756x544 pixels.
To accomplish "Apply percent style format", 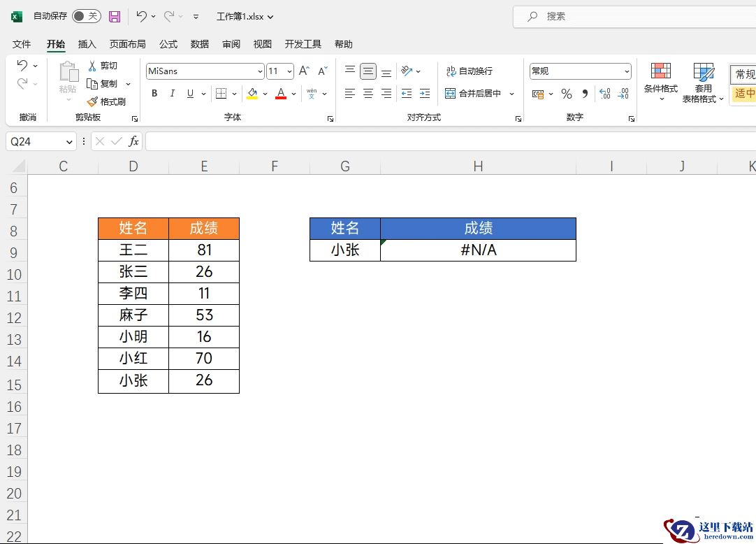I will pos(567,94).
